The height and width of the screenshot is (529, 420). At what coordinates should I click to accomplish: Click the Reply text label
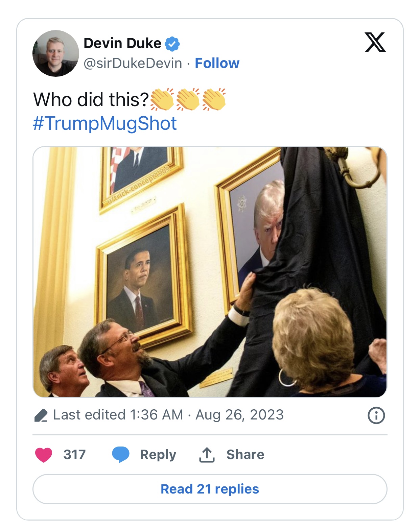158,455
